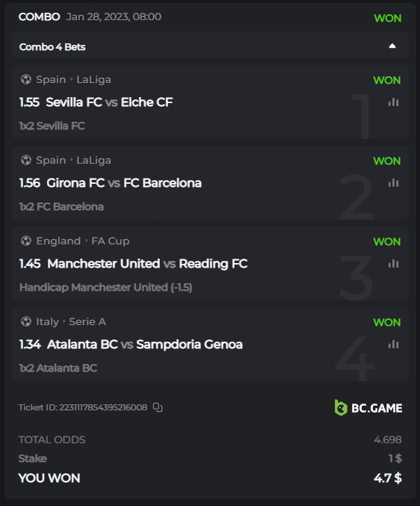Copy the Ticket ID to clipboard
The width and height of the screenshot is (420, 506).
tap(158, 407)
